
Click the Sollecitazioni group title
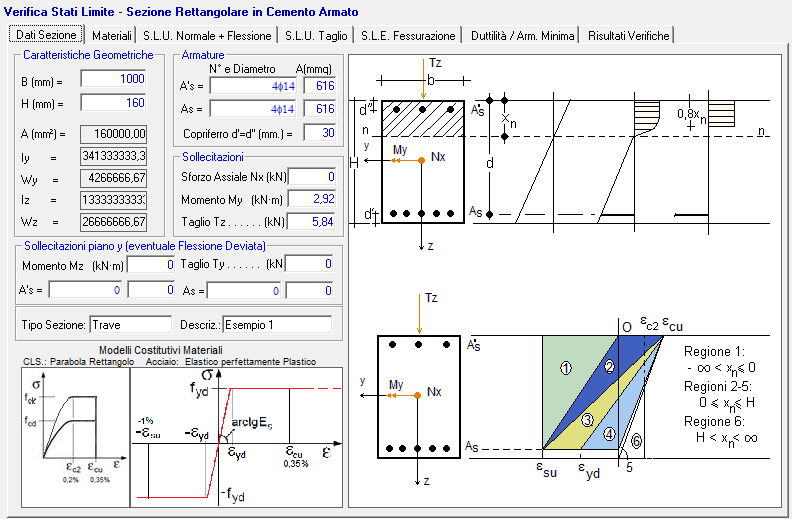(213, 157)
